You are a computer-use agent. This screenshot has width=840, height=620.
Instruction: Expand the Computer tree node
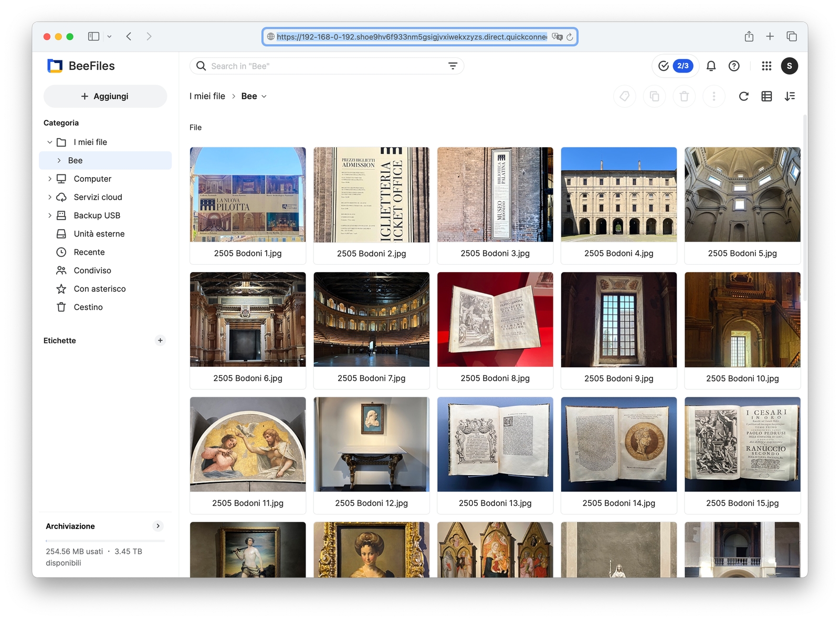coord(50,179)
